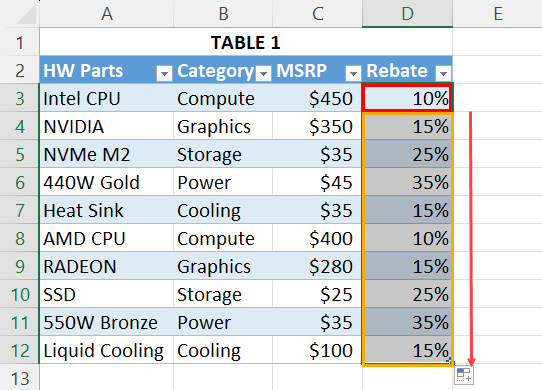Select the SSD cell
The width and height of the screenshot is (542, 390).
tap(106, 294)
